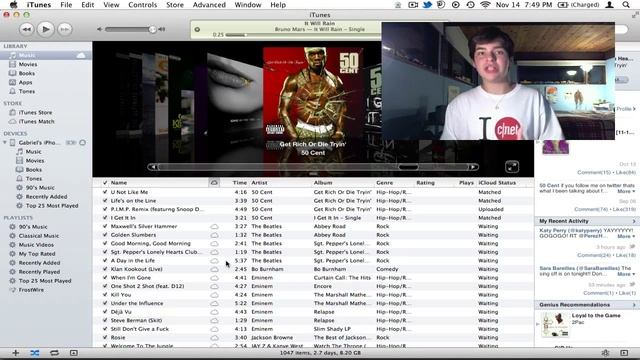Screen dimensions: 640x360
Task: Open the device's Recently Added playlist
Action: pos(46,196)
